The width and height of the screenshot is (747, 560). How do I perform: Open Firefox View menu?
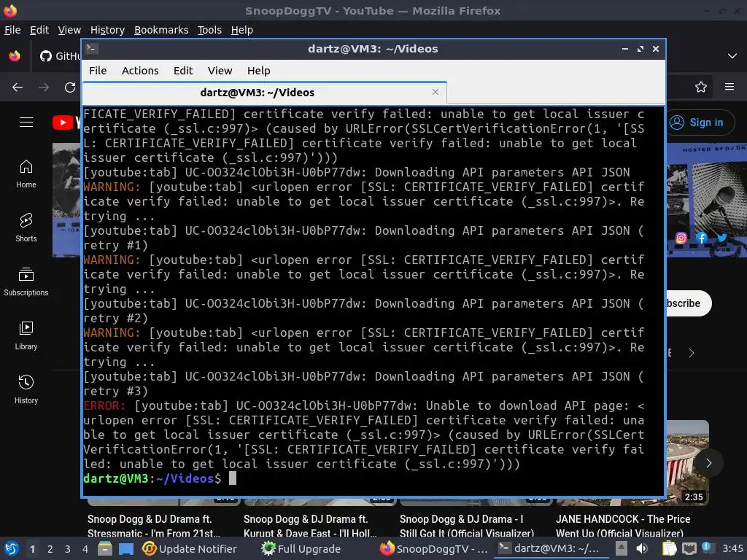tap(69, 30)
